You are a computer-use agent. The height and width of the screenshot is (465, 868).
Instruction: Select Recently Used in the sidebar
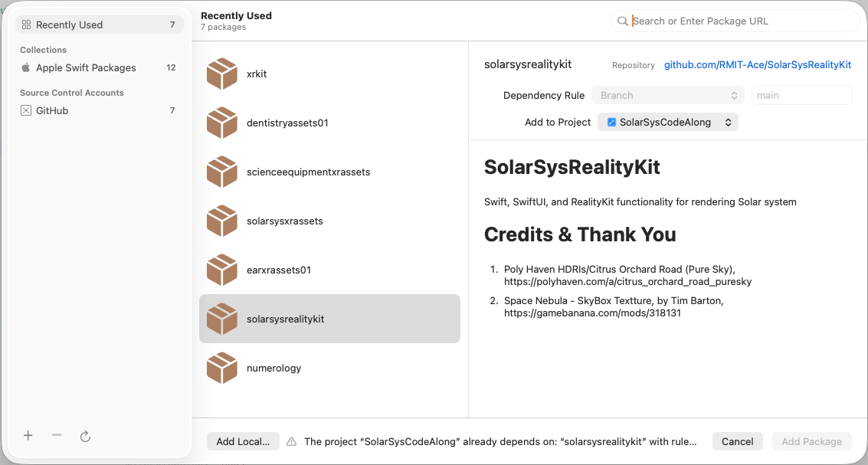pos(100,25)
